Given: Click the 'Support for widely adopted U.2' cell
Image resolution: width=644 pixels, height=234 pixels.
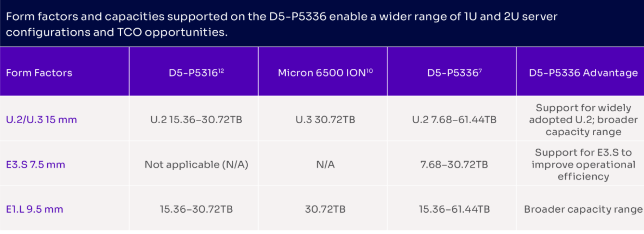Looking at the screenshot, I should coord(583,120).
